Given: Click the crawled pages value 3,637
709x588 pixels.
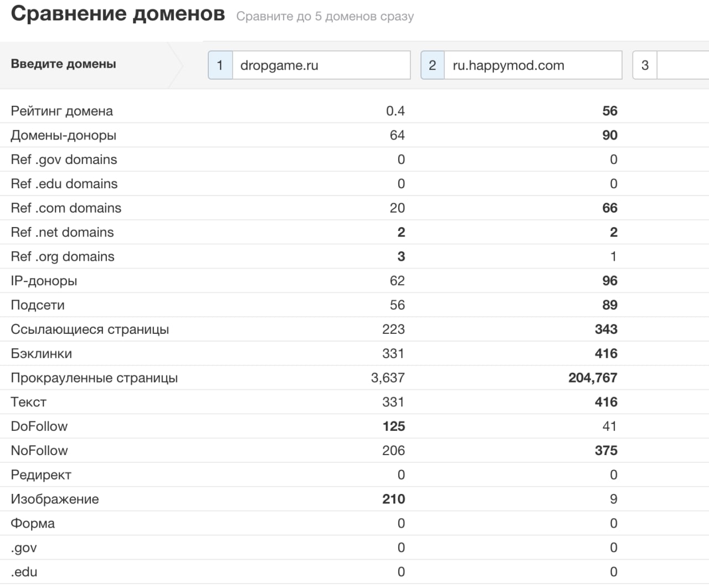Looking at the screenshot, I should [388, 378].
